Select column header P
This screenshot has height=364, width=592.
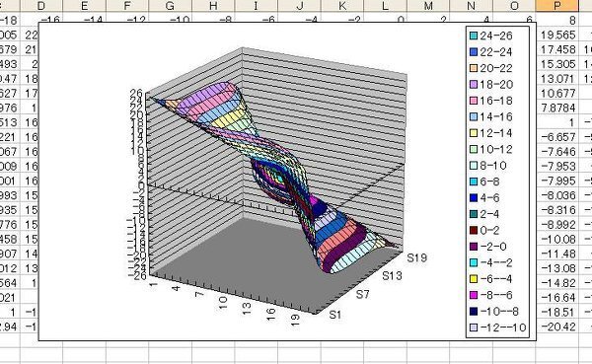(x=556, y=5)
